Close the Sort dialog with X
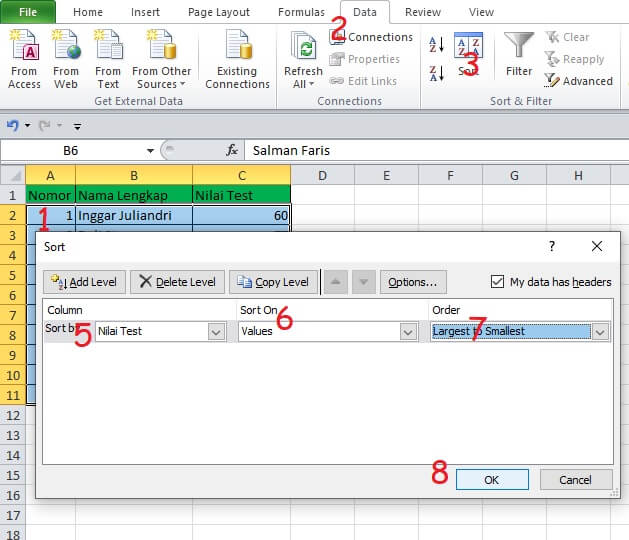 597,246
